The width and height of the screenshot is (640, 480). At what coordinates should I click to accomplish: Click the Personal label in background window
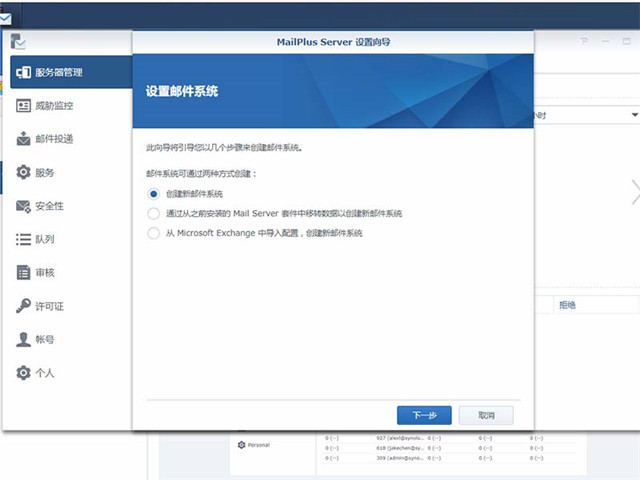259,445
